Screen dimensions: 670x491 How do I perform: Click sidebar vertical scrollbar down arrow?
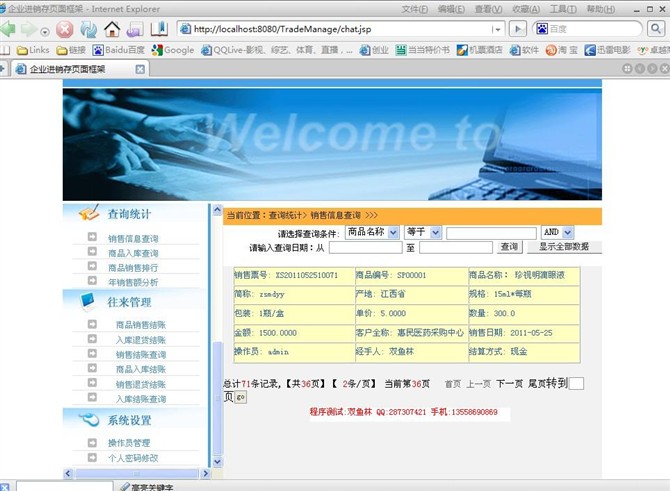217,462
